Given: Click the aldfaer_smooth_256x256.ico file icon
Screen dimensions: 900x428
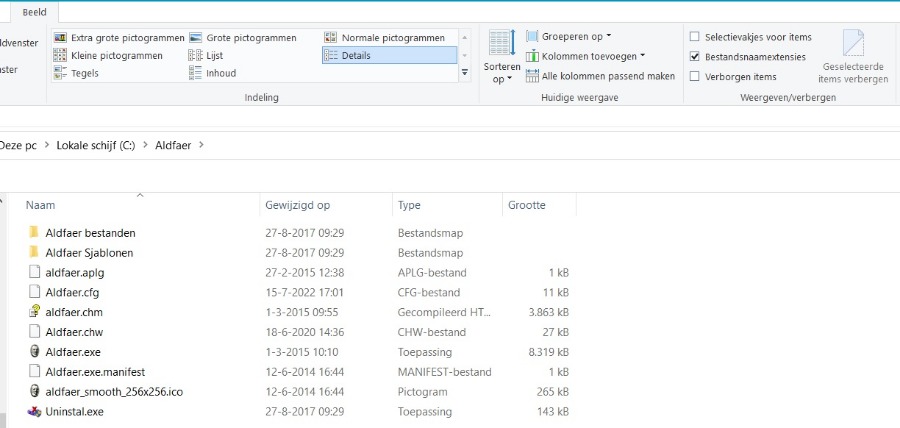Looking at the screenshot, I should pos(34,391).
